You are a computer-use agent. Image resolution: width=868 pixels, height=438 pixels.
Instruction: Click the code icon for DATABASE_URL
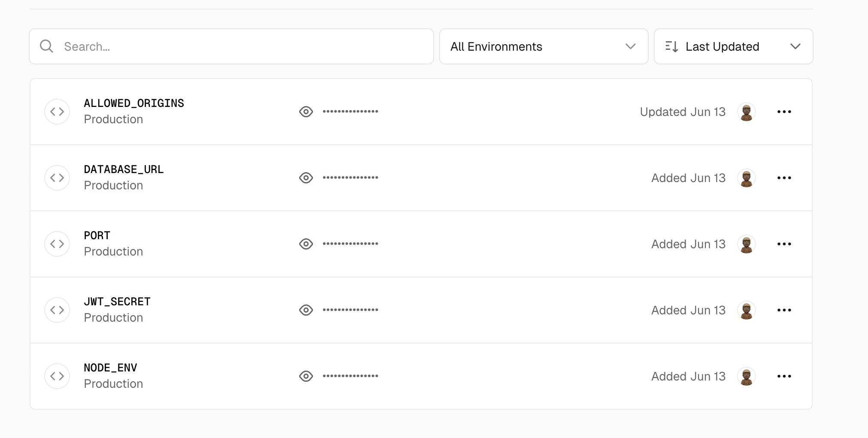tap(57, 178)
